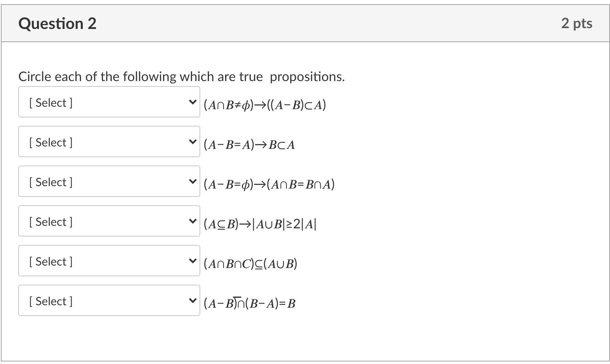Open dropdown for the last proposition
Image resolution: width=610 pixels, height=364 pixels.
coord(109,300)
